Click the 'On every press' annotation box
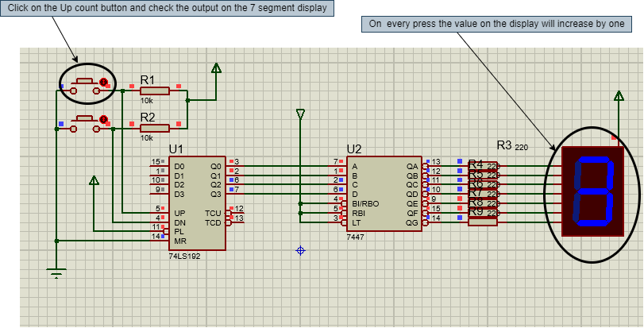This screenshot has width=644, height=328. point(496,25)
